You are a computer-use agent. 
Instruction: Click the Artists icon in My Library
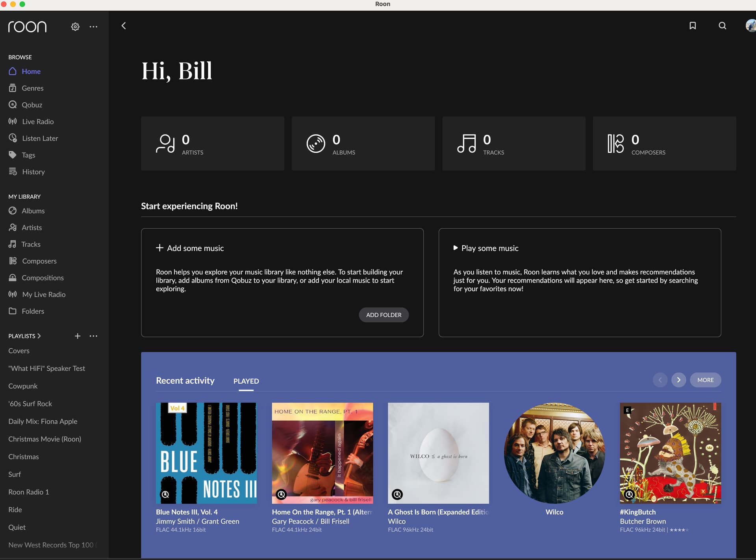tap(13, 227)
